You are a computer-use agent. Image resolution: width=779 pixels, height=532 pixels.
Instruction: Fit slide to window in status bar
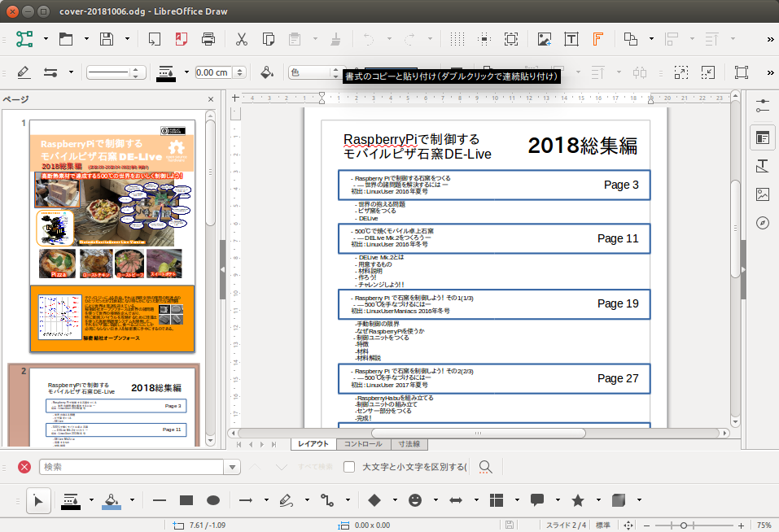click(628, 525)
